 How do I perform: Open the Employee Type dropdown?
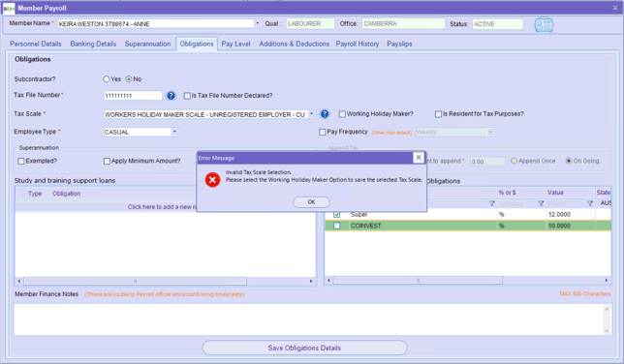[x=174, y=132]
